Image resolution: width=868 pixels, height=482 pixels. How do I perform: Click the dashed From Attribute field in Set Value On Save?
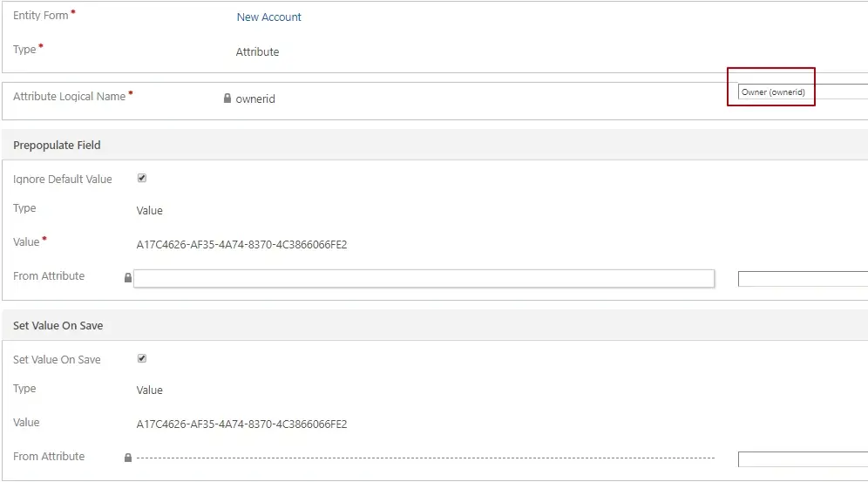point(424,458)
